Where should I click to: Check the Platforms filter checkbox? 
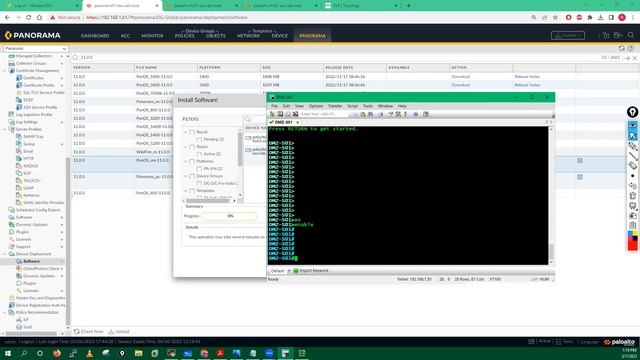[192, 162]
